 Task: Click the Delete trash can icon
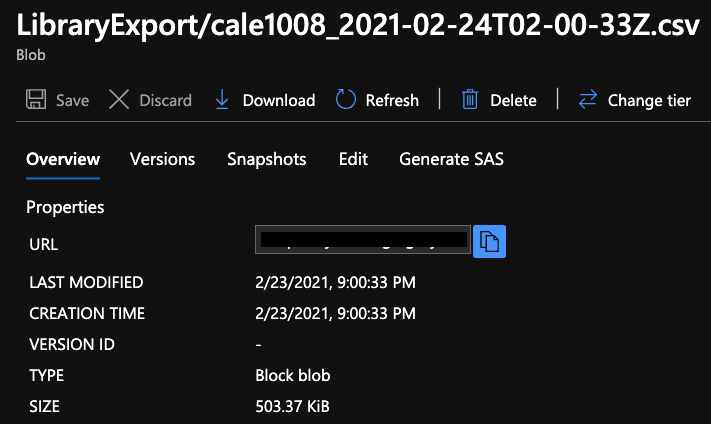(x=470, y=99)
